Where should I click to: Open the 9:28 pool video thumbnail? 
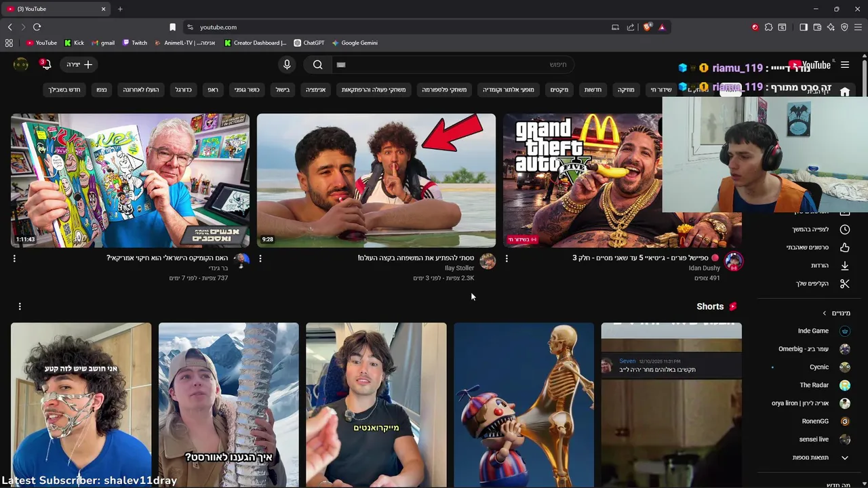coord(376,180)
